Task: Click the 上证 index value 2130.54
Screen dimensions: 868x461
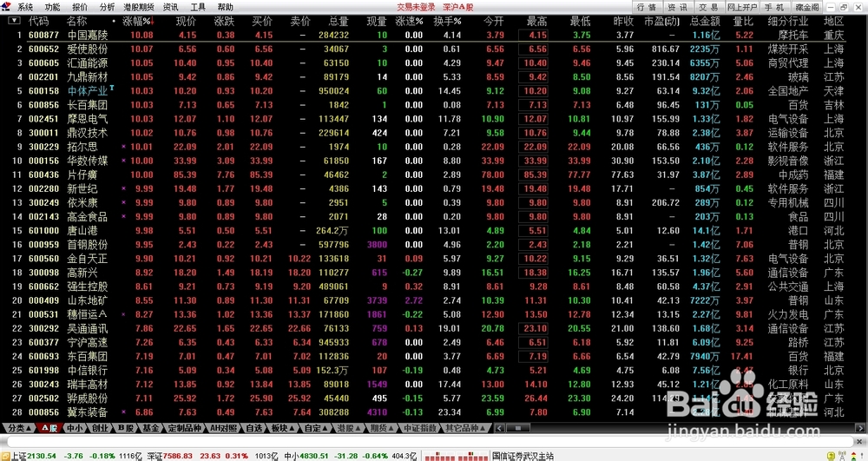Action: pos(42,456)
